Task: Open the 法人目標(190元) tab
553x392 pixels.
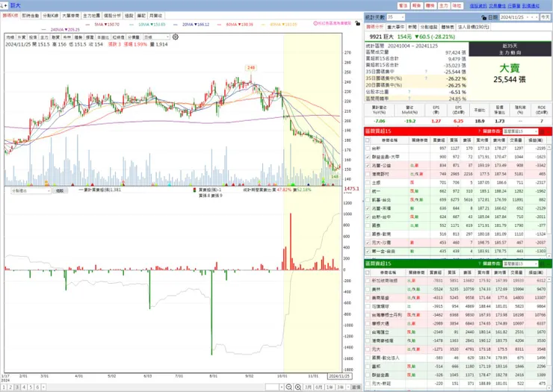Action: pyautogui.click(x=473, y=27)
